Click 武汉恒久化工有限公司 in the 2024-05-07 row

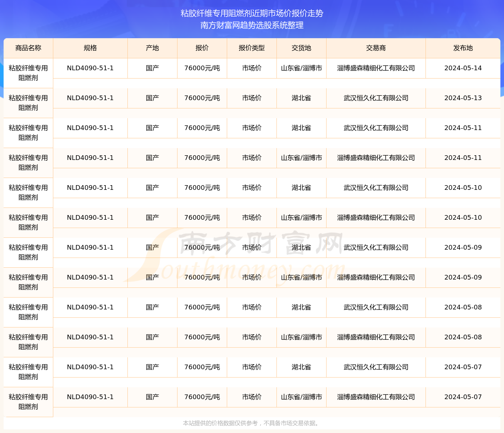pos(376,367)
